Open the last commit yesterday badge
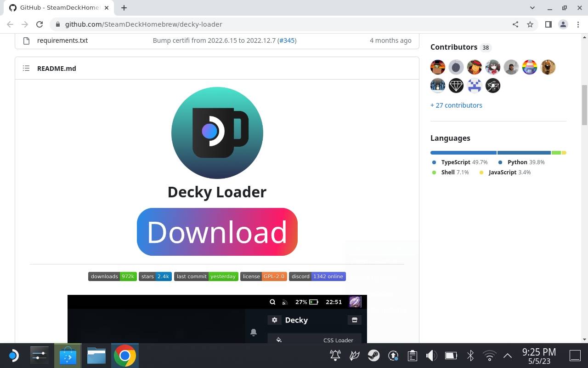 coord(206,276)
